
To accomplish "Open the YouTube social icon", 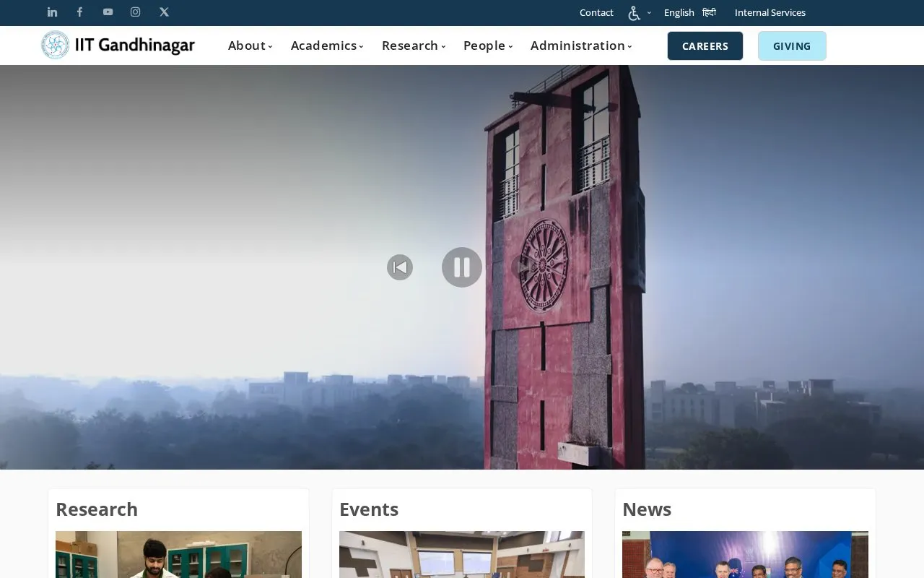I will tap(108, 12).
